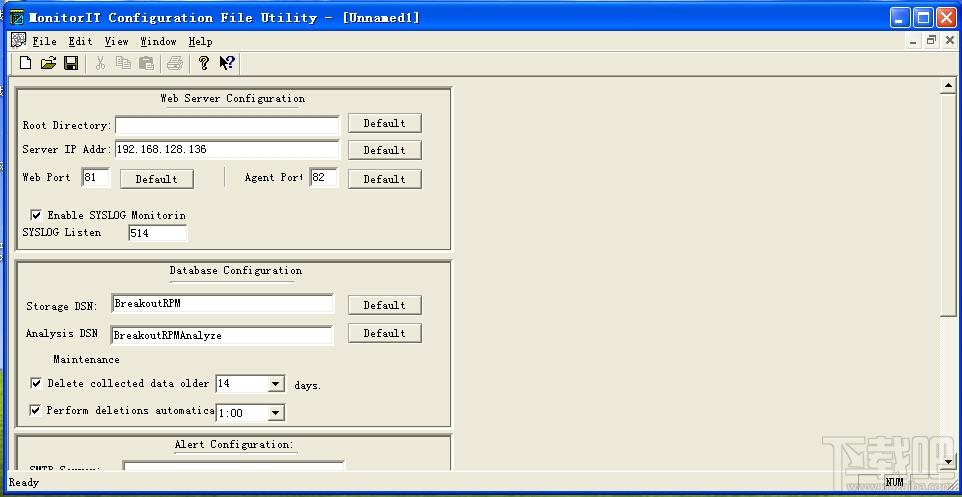The width and height of the screenshot is (962, 497).
Task: Click the NUM status bar indicator
Action: [895, 482]
